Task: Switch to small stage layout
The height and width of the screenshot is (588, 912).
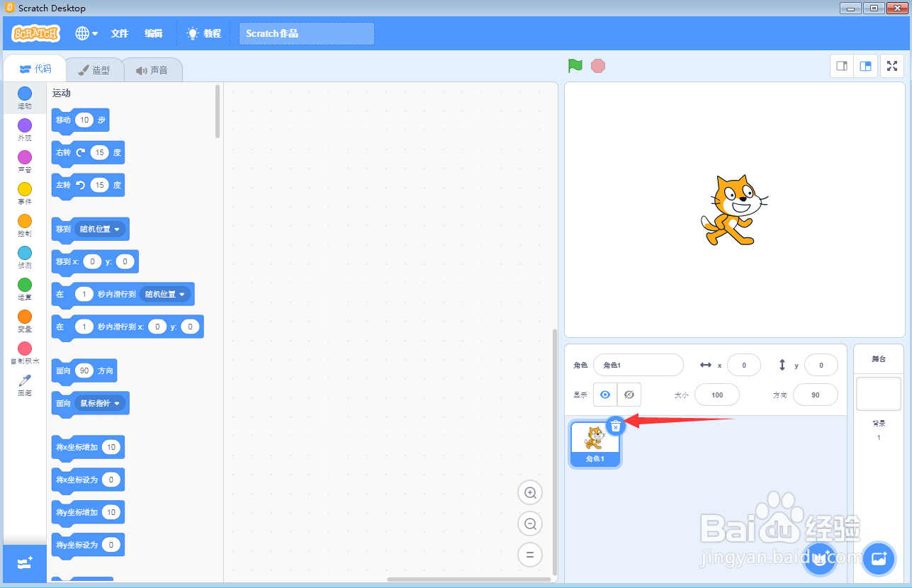Action: click(x=842, y=66)
